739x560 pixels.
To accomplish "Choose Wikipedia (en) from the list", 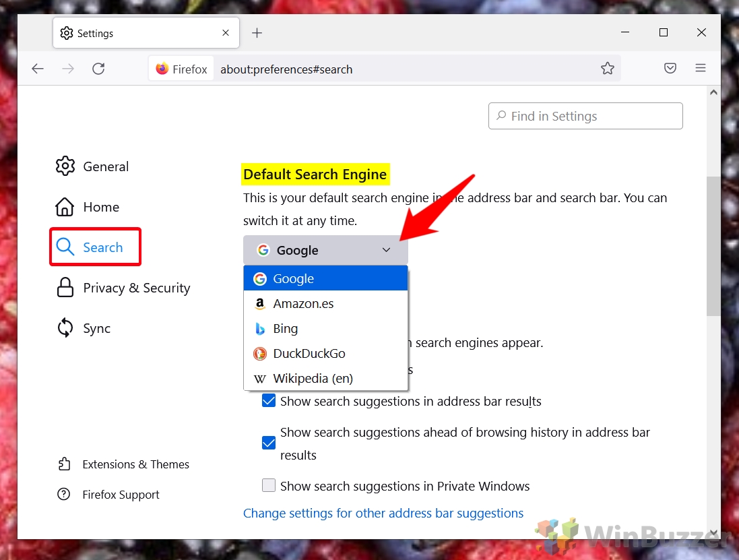I will click(325, 379).
